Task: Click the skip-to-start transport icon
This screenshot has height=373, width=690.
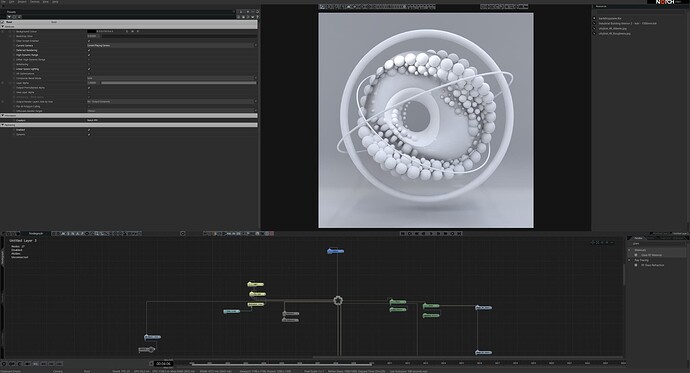Action: 403,234
